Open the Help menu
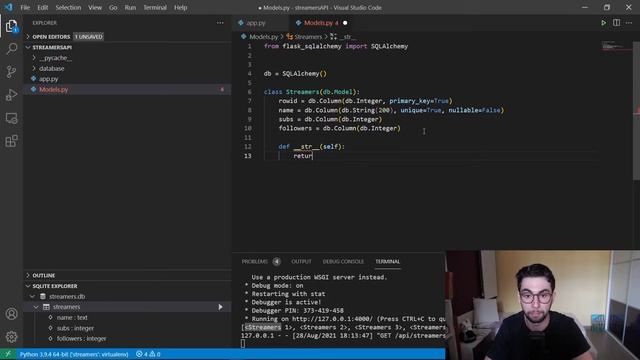Image resolution: width=640 pixels, height=360 pixels. [x=180, y=7]
